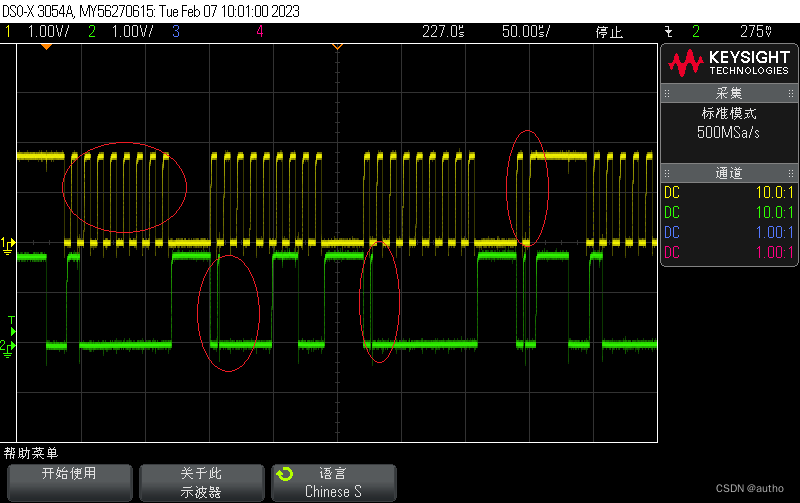Click the 帮助菜单 menu title
800x503 pixels.
(x=31, y=453)
